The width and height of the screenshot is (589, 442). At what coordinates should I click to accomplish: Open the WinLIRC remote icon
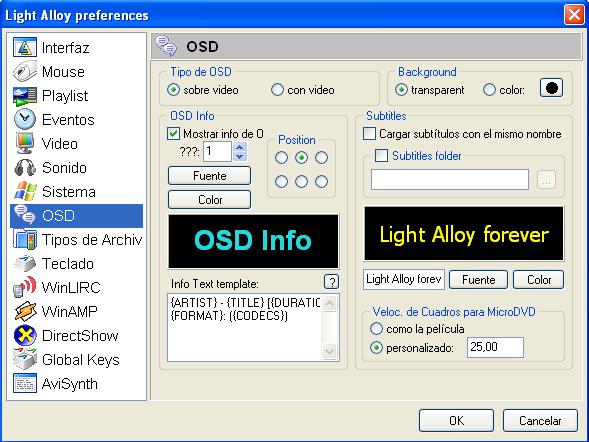25,288
